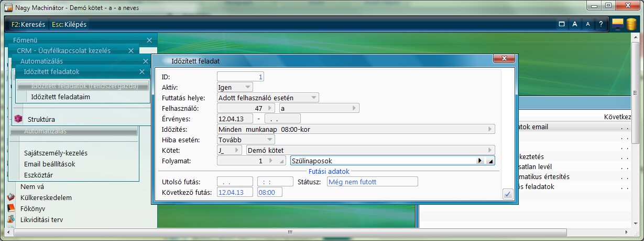The image size is (644, 241).
Task: Click the empty Érvényes end date field
Action: pos(282,118)
